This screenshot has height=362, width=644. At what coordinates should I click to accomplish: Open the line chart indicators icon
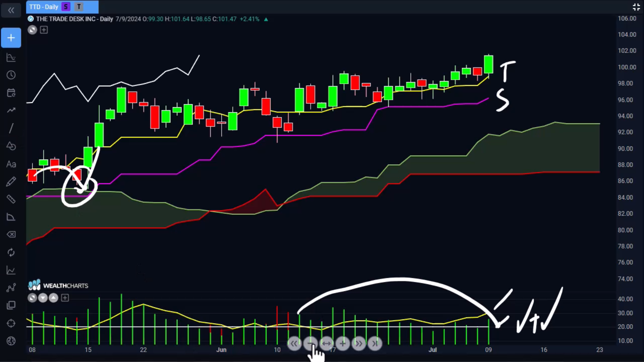[x=11, y=270]
